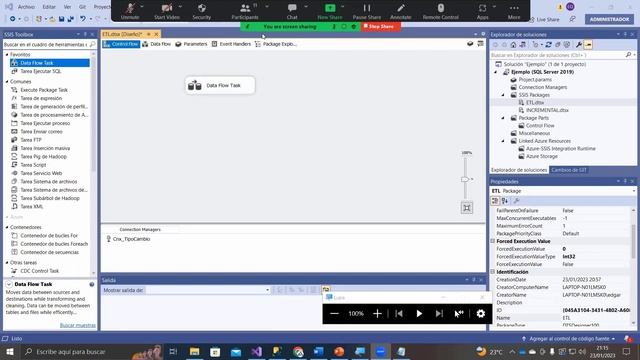Click the zoom in plus button in Lupa
Image resolution: width=640 pixels, height=360 pixels.
click(x=377, y=313)
